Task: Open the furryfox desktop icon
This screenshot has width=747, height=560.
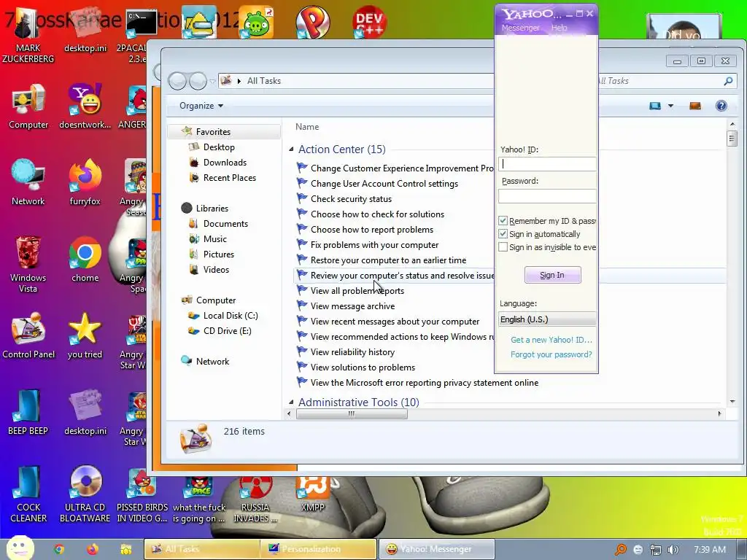Action: [85, 182]
